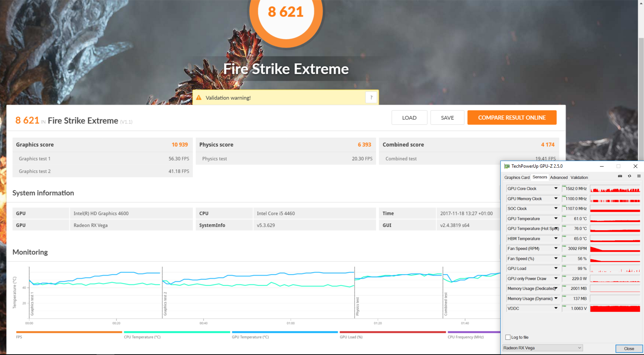The image size is (644, 355).
Task: Click the Graphics test 2 timeline marker
Action: tap(165, 304)
